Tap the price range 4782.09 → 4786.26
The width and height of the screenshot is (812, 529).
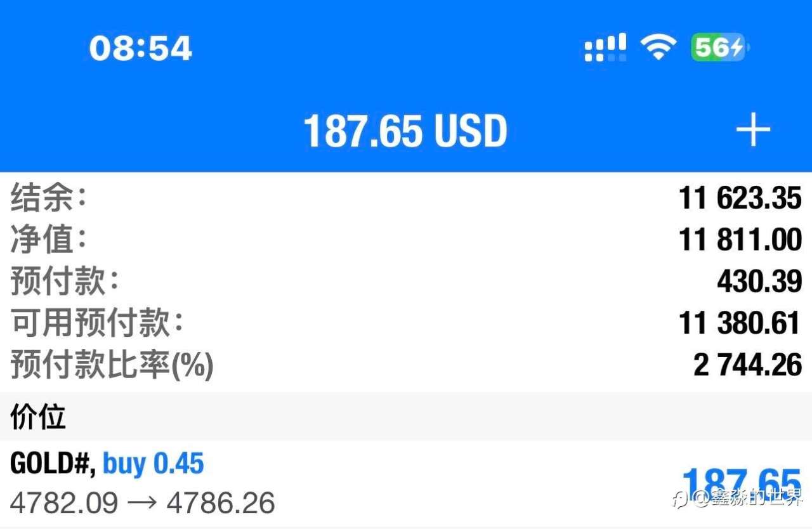143,503
